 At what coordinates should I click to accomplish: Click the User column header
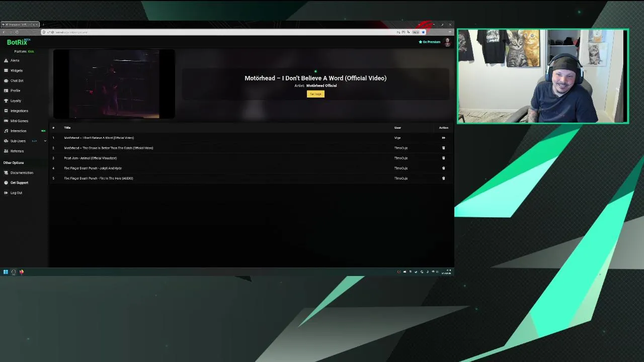(397, 128)
